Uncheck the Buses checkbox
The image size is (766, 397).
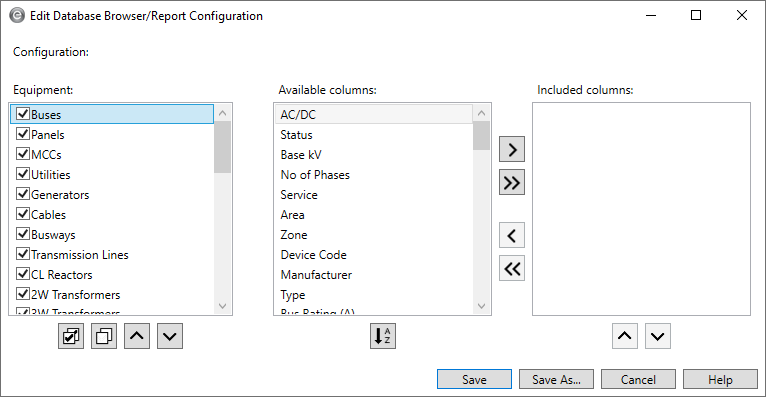tap(23, 114)
